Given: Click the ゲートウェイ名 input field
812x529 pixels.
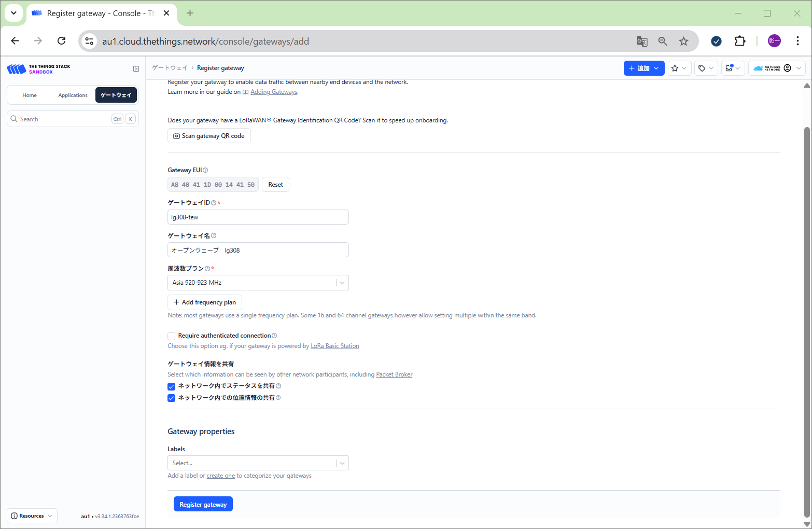Looking at the screenshot, I should tap(258, 250).
